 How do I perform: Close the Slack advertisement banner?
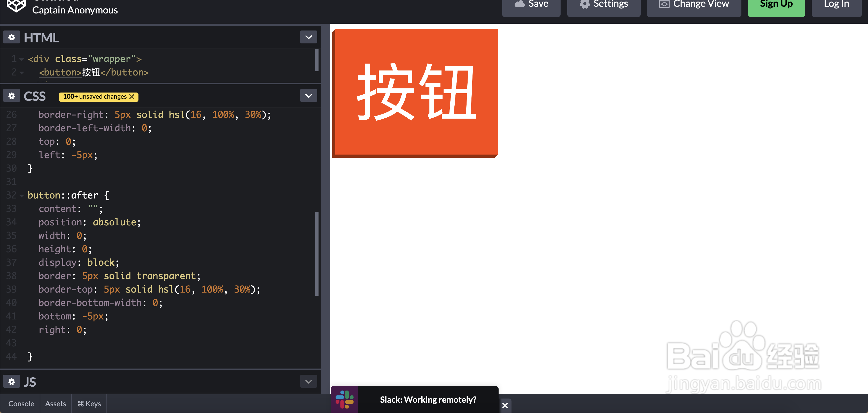[x=505, y=406]
